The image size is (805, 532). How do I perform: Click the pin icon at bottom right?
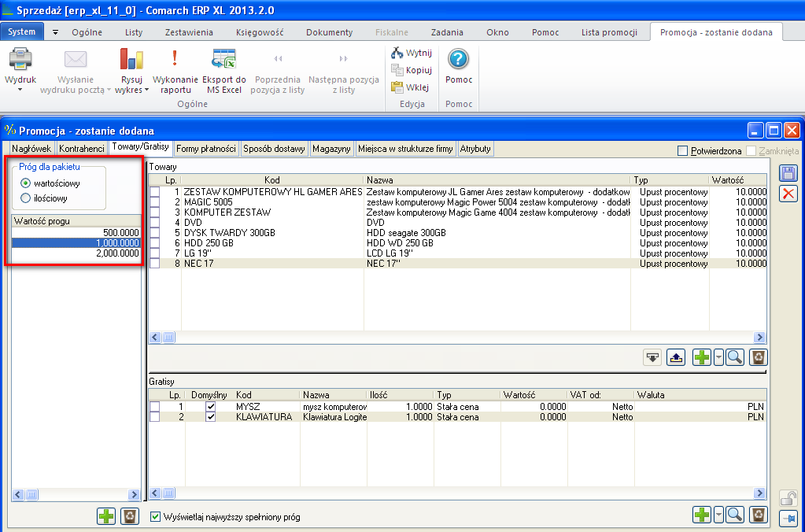tap(788, 518)
